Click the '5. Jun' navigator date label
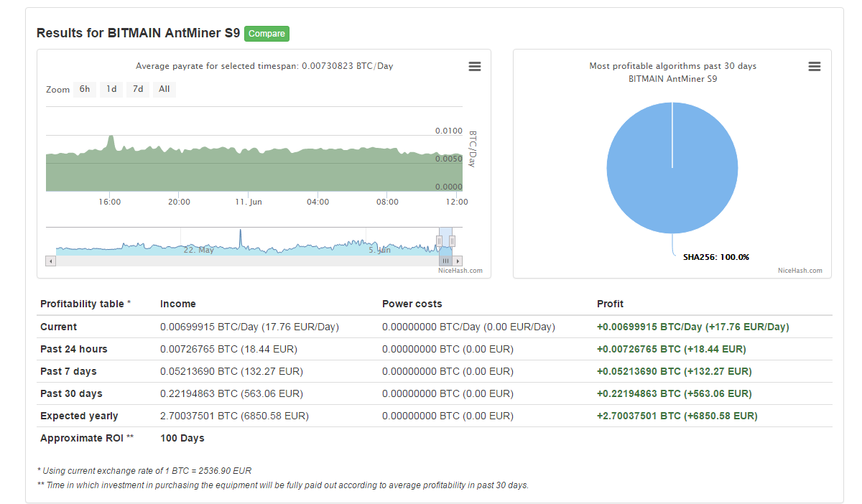Screen dimensions: 862x504 [380, 250]
